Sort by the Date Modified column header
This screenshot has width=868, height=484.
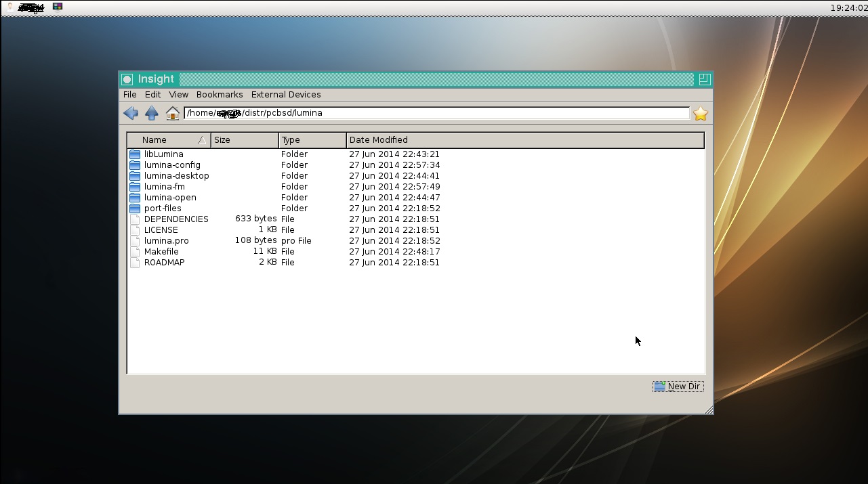point(525,140)
